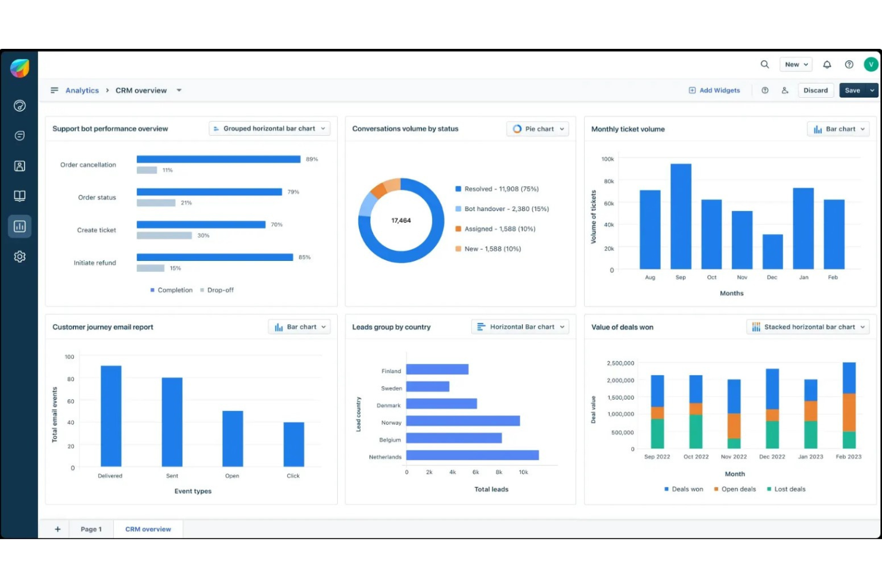Open Stacked horizontal bar chart dropdown
This screenshot has width=882, height=588.
808,327
